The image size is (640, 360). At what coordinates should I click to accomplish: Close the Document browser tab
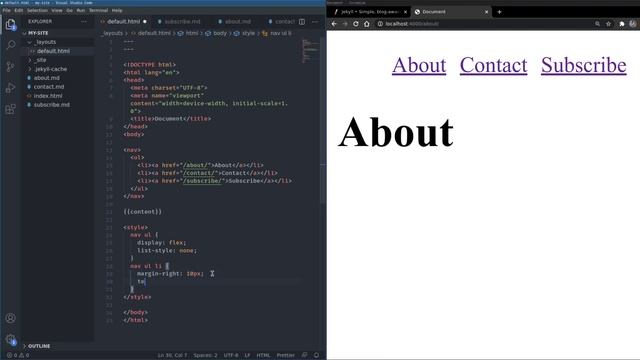[487, 12]
